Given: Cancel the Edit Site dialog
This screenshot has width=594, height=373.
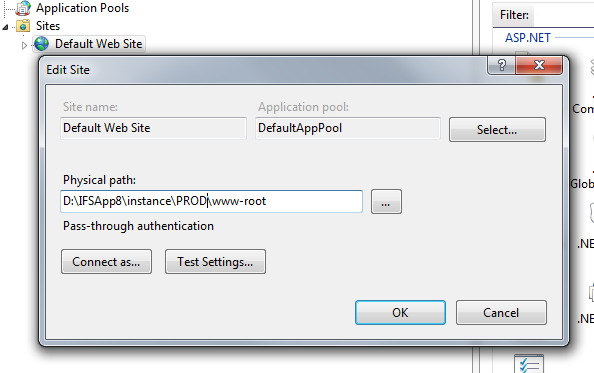Looking at the screenshot, I should [x=501, y=312].
